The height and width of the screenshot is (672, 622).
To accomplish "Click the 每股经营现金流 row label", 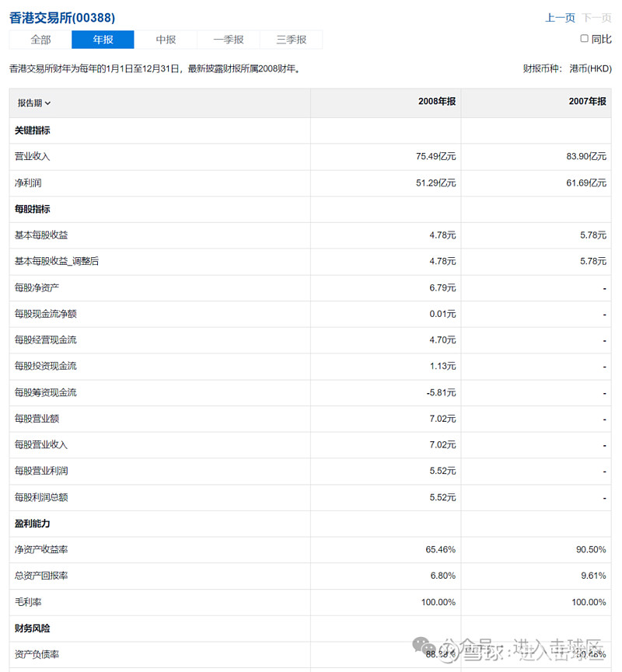I will [x=45, y=339].
